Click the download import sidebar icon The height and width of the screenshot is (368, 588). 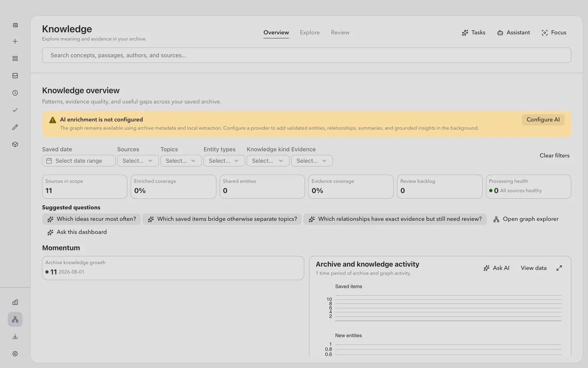click(15, 337)
